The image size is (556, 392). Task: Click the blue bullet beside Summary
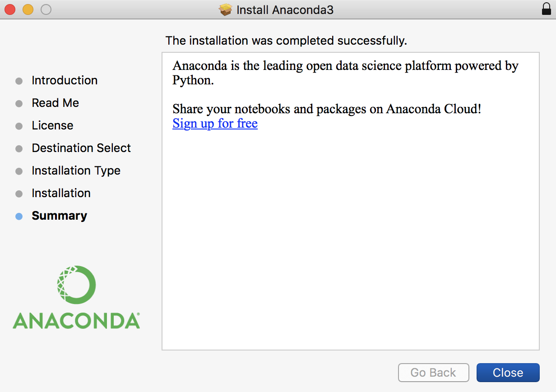[19, 217]
